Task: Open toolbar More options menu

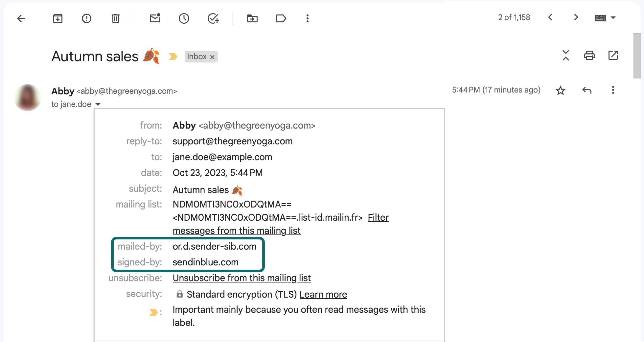Action: 308,18
